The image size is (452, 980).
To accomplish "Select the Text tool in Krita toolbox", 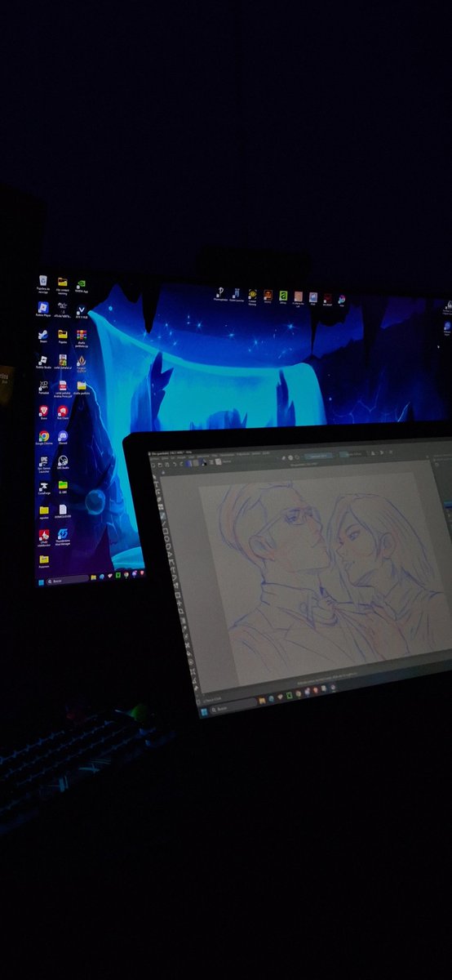I will [x=157, y=485].
